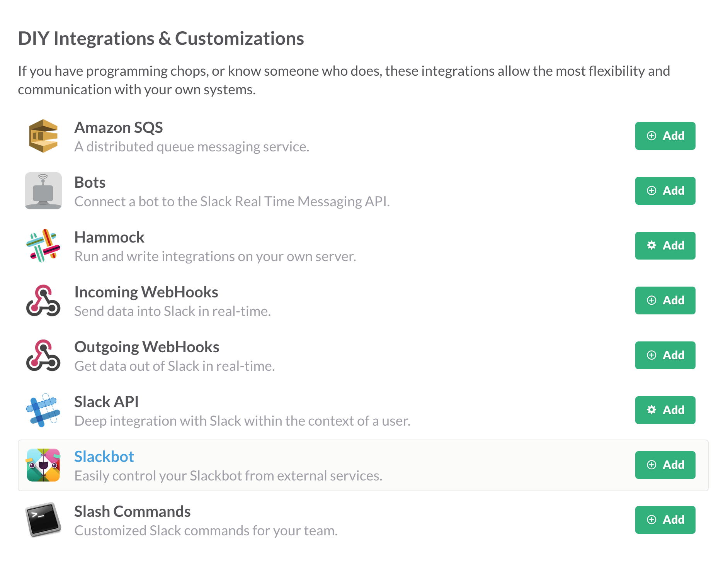
Task: Click the Bots robot icon
Action: (x=43, y=191)
